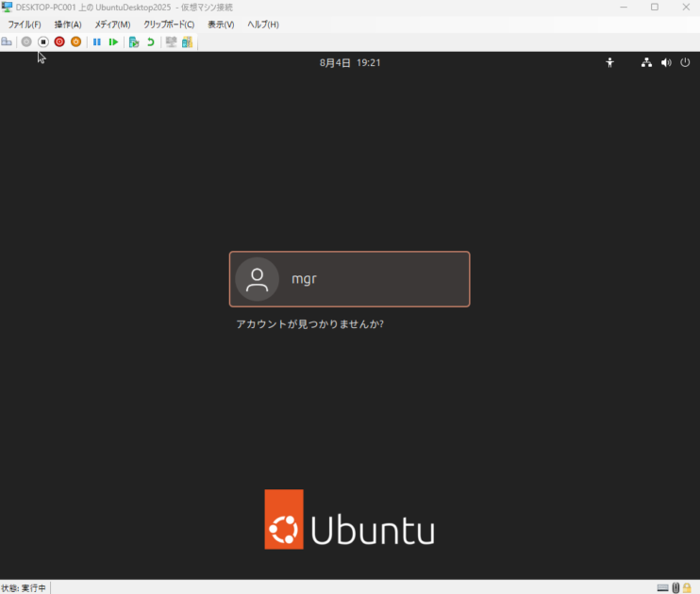The height and width of the screenshot is (594, 700).
Task: Click the yellow lock icon in status bar
Action: point(687,587)
